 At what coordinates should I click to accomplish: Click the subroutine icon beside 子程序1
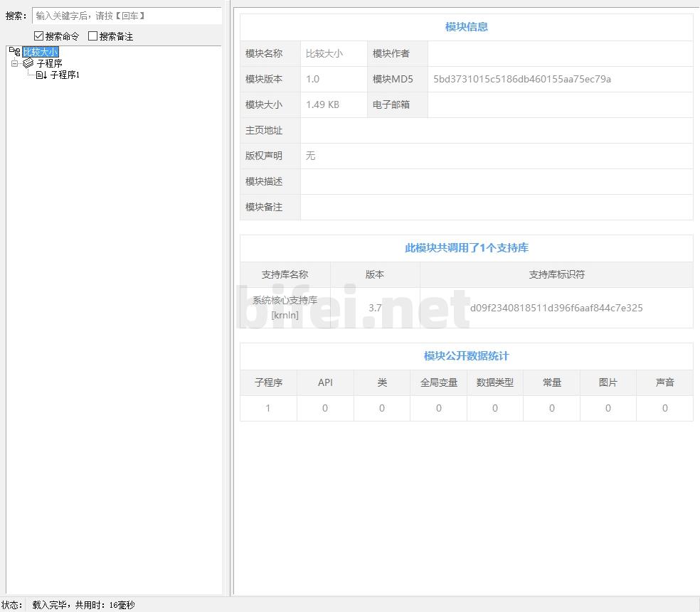click(x=41, y=75)
